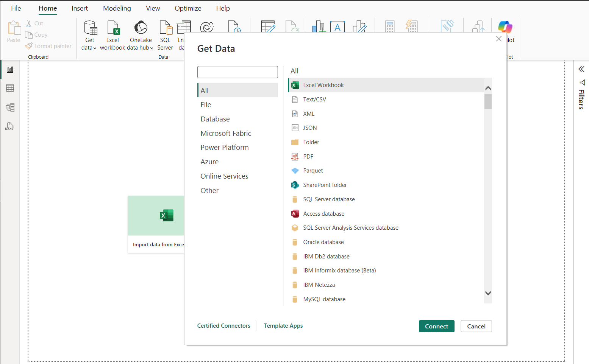The height and width of the screenshot is (364, 589).
Task: Select XML connector in list
Action: [x=386, y=114]
